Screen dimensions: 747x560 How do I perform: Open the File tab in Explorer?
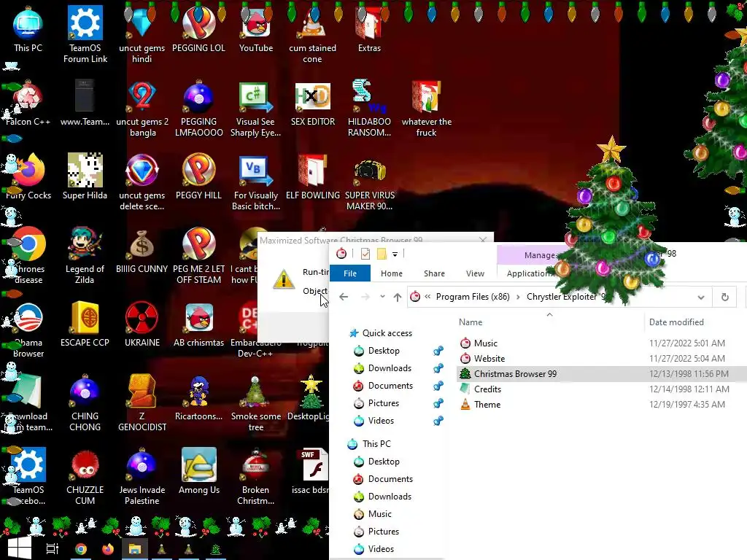[350, 273]
